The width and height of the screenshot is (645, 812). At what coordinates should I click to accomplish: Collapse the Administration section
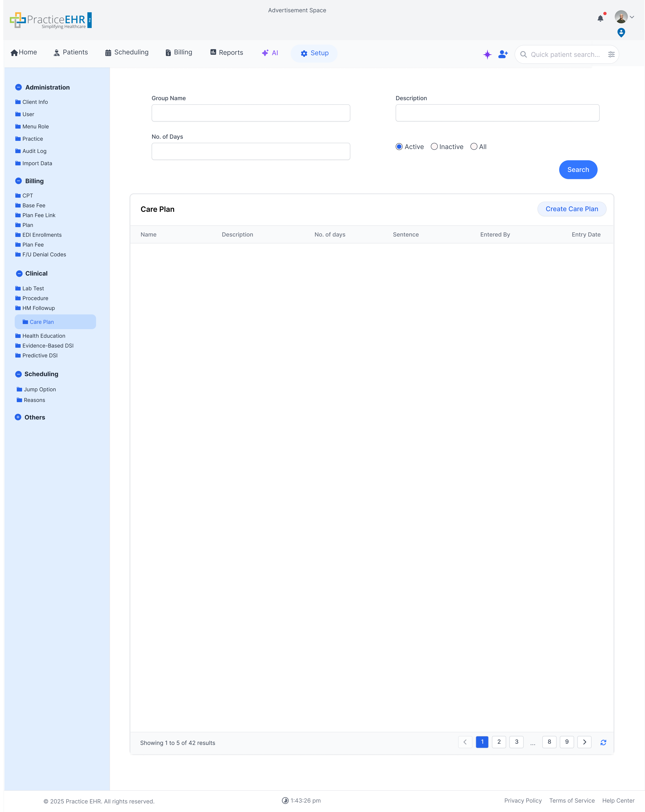coord(18,87)
